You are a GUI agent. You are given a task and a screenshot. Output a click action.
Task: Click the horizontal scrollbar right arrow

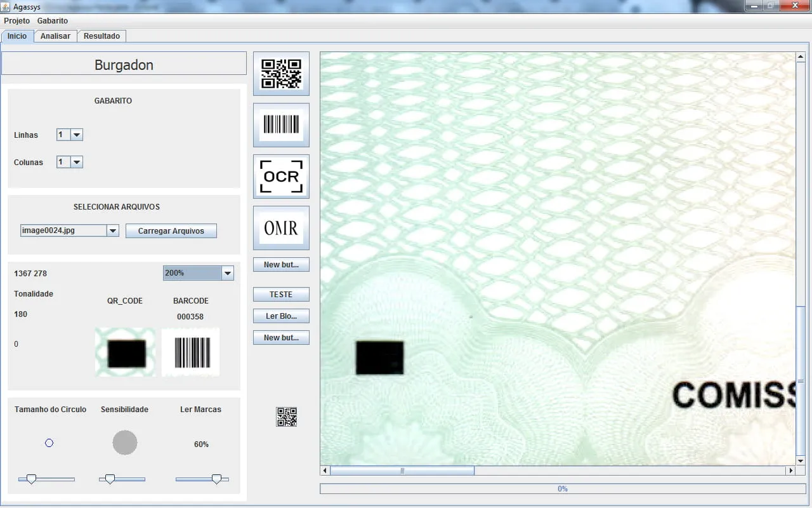coord(790,471)
